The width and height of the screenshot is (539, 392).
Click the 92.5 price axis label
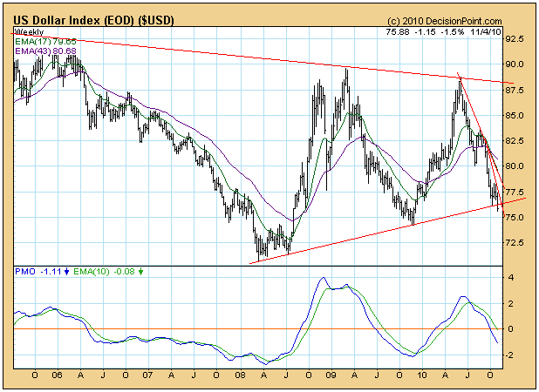point(516,39)
